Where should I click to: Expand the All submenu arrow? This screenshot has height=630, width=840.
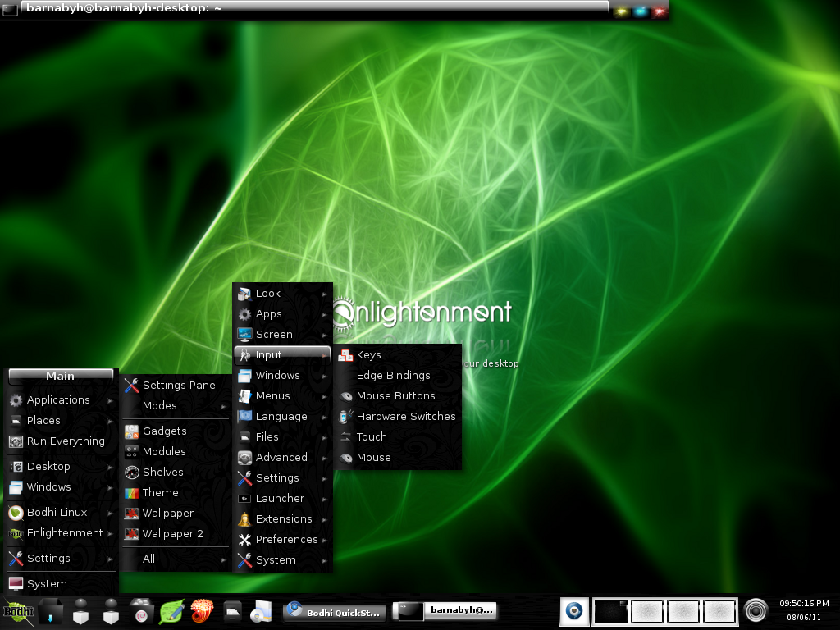coord(223,559)
